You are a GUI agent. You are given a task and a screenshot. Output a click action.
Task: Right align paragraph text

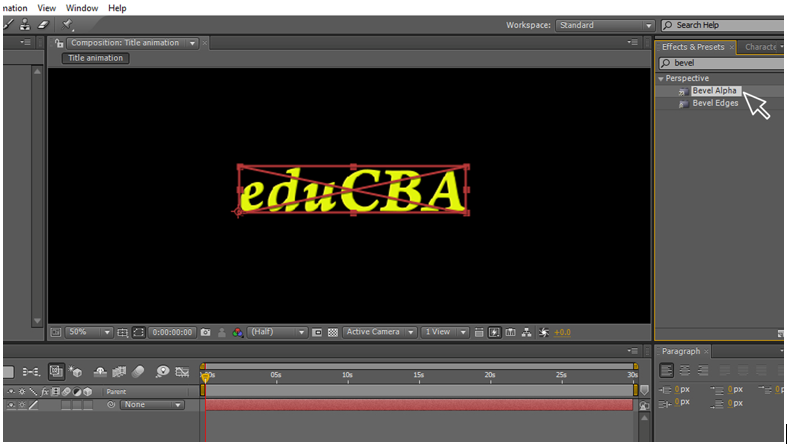tap(703, 370)
